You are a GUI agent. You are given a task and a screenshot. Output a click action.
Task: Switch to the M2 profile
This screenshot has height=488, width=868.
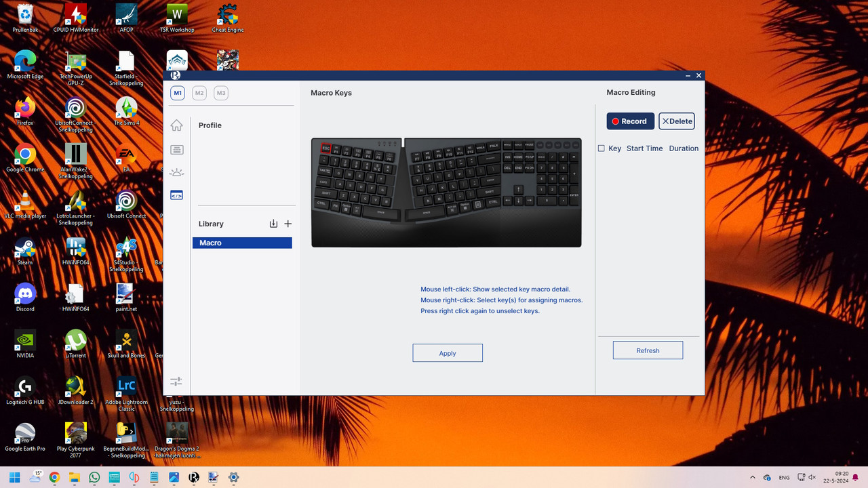tap(199, 93)
